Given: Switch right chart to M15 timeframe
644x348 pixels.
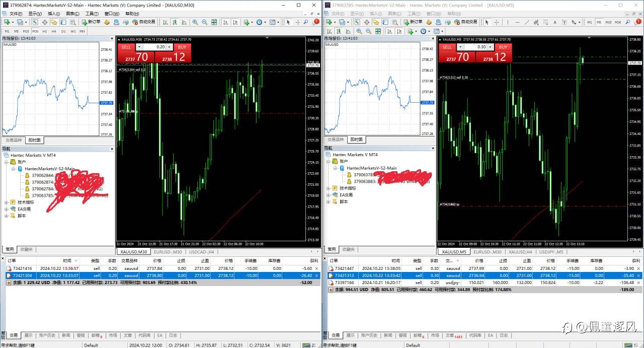Looking at the screenshot, I should click(x=609, y=22).
